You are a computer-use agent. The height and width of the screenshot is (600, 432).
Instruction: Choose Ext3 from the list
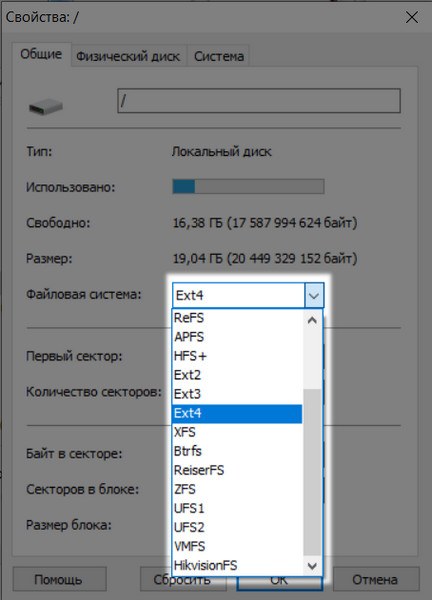[237, 394]
